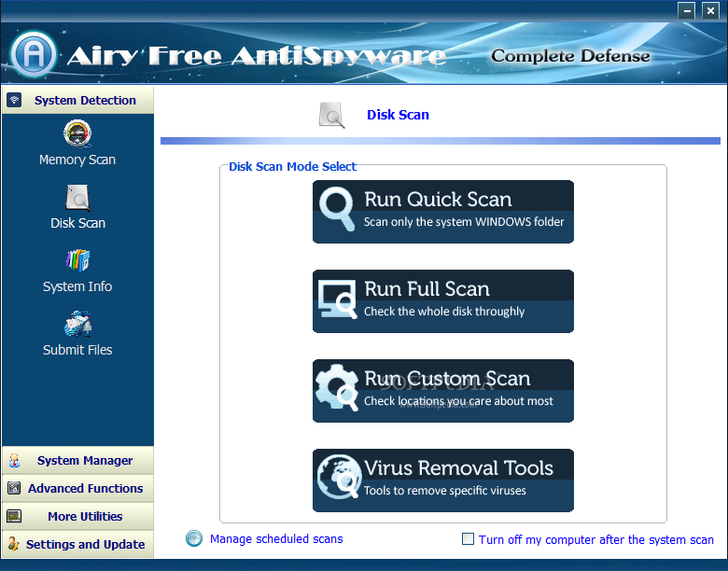The height and width of the screenshot is (571, 728).
Task: Start Run Full Scan
Action: (x=443, y=301)
